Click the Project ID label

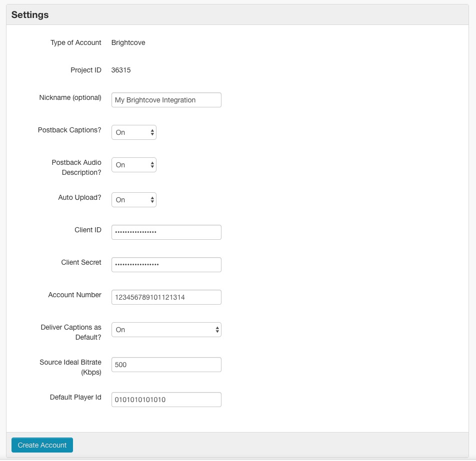tap(86, 70)
